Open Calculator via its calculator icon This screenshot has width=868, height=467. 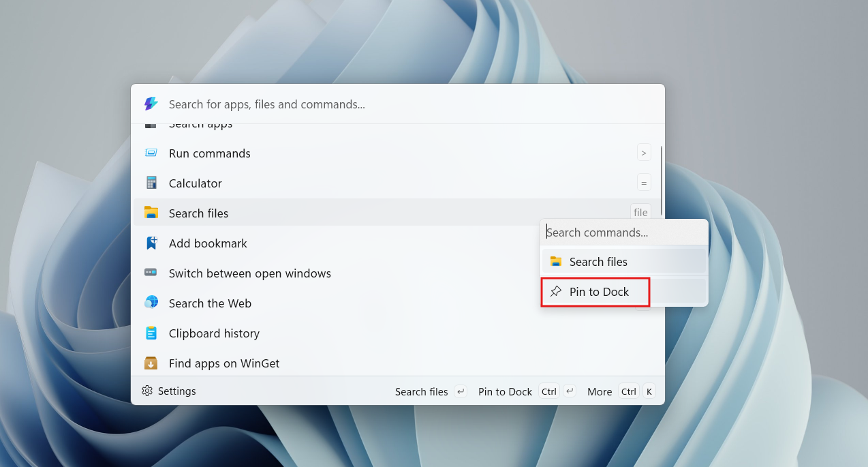pos(151,183)
